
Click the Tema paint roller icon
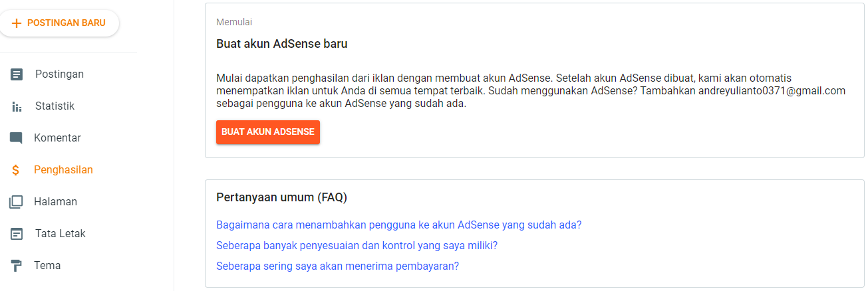(x=16, y=266)
